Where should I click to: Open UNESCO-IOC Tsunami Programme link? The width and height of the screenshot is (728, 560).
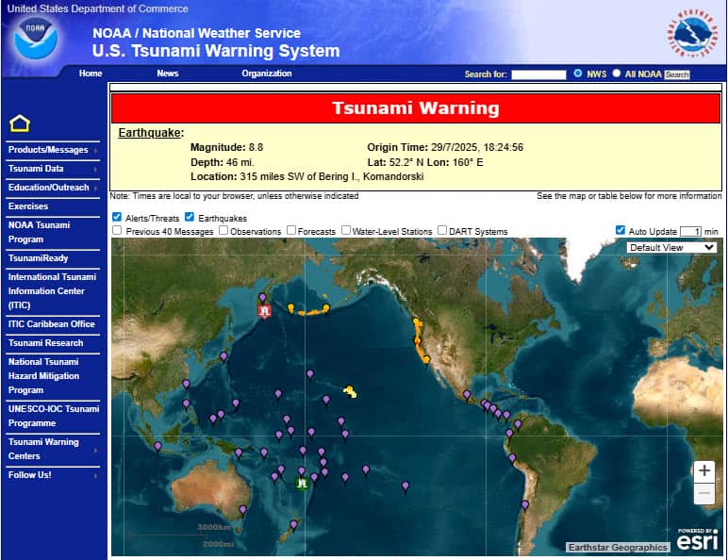pos(53,416)
